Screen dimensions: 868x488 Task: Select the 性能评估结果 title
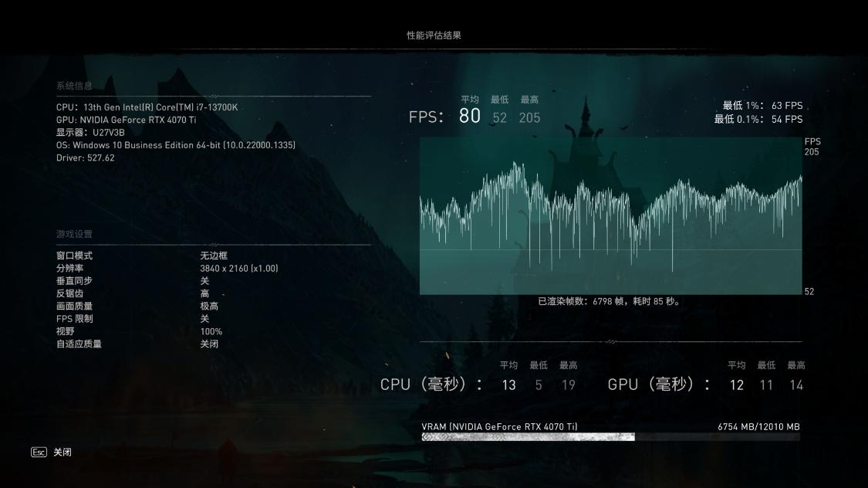[x=434, y=34]
